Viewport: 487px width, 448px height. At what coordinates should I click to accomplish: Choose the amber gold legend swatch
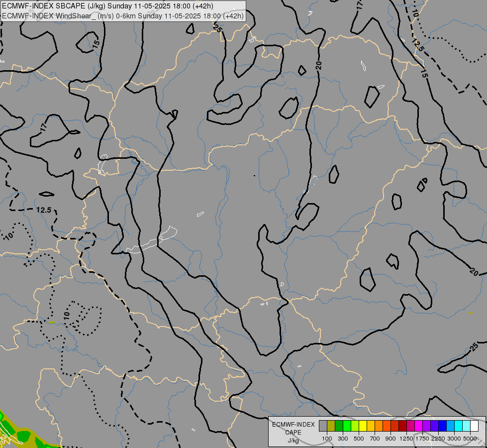tap(371, 426)
